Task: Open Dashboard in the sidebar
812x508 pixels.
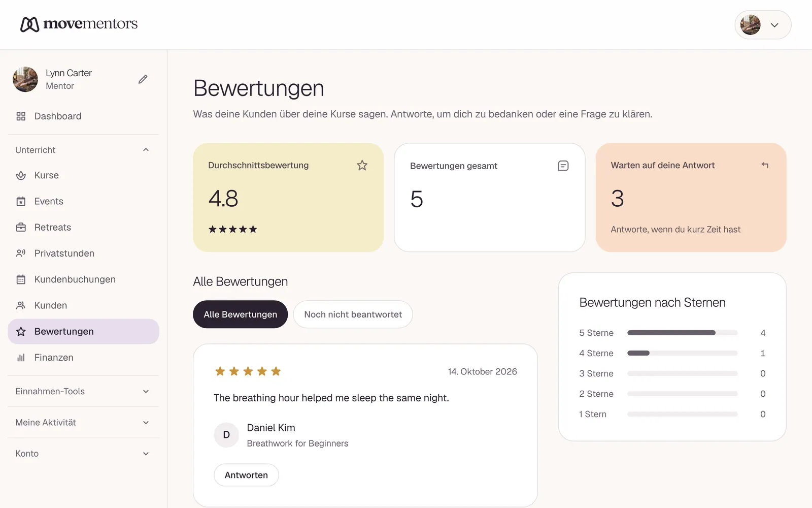Action: click(x=83, y=116)
